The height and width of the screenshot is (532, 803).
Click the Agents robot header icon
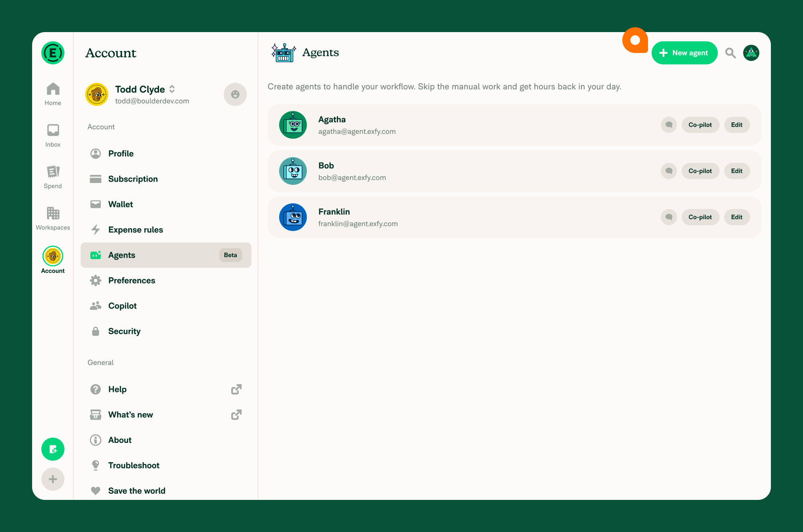coord(283,53)
